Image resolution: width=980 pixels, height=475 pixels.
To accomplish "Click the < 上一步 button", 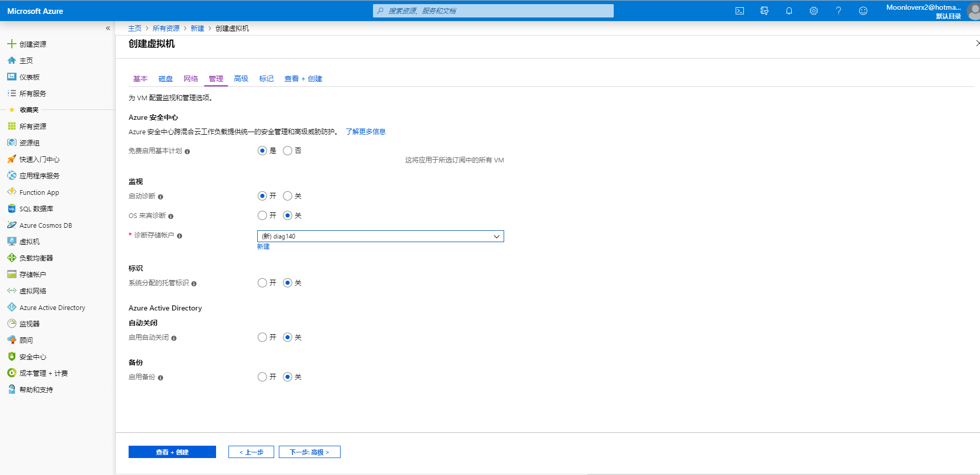I will (251, 452).
